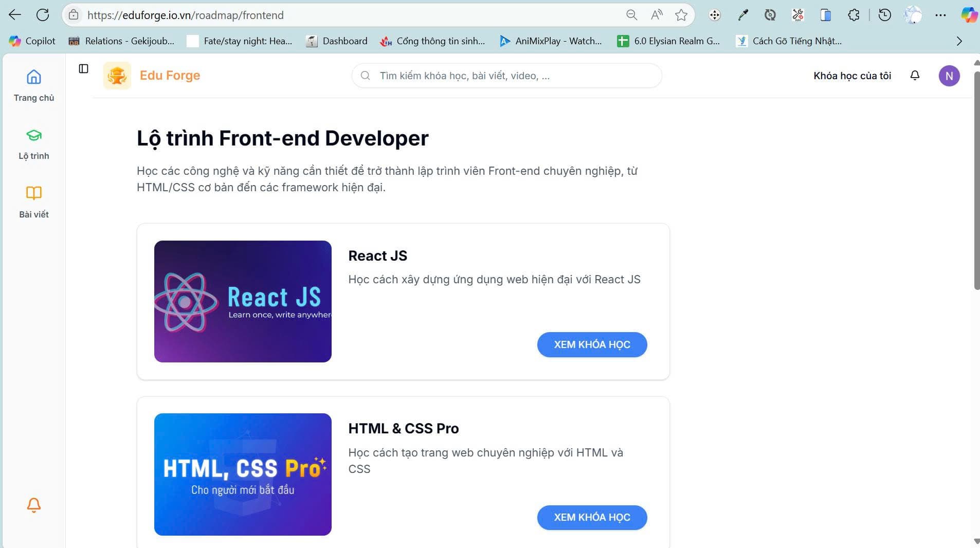Open the Dashboard bookmark

[x=337, y=41]
